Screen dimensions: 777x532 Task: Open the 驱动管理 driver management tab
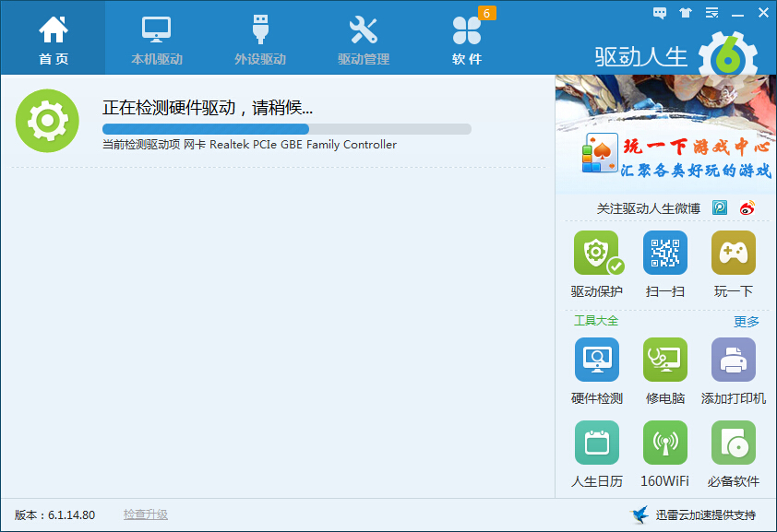pyautogui.click(x=364, y=37)
